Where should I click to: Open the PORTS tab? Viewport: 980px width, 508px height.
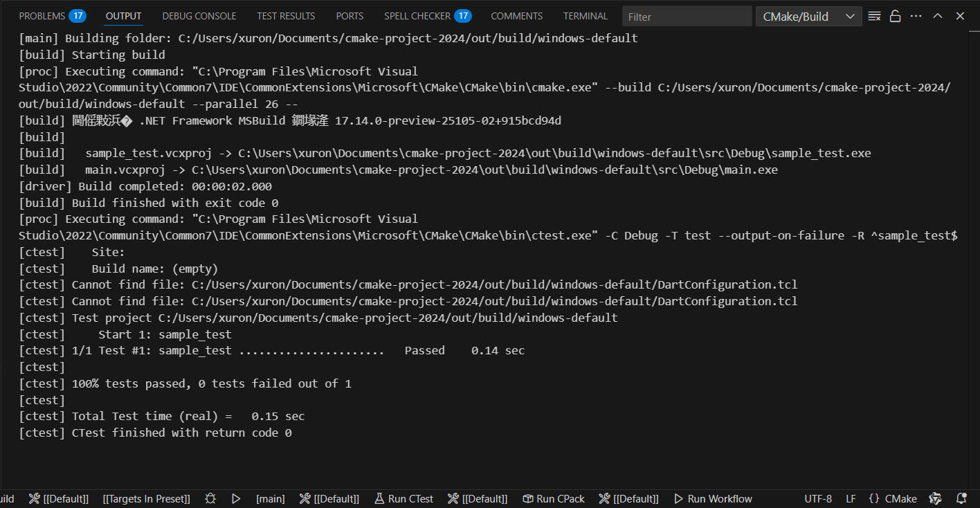pyautogui.click(x=350, y=16)
